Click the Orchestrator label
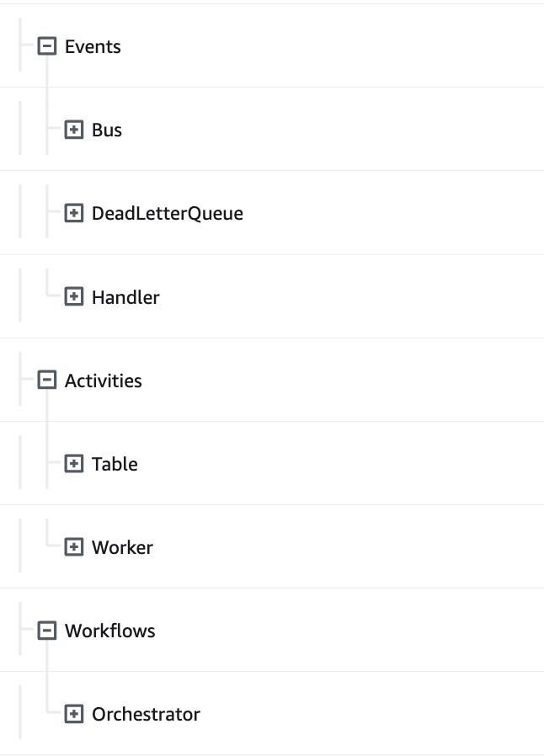The width and height of the screenshot is (544, 756). (146, 714)
